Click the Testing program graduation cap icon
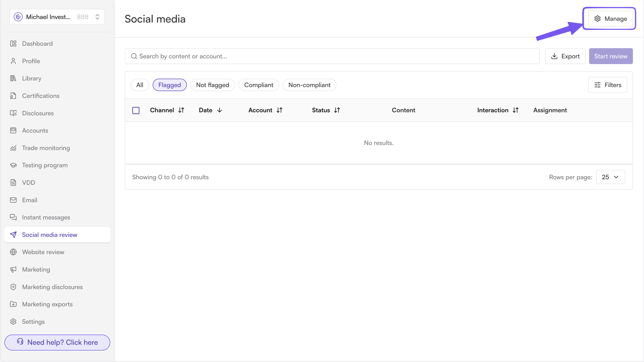 point(13,165)
